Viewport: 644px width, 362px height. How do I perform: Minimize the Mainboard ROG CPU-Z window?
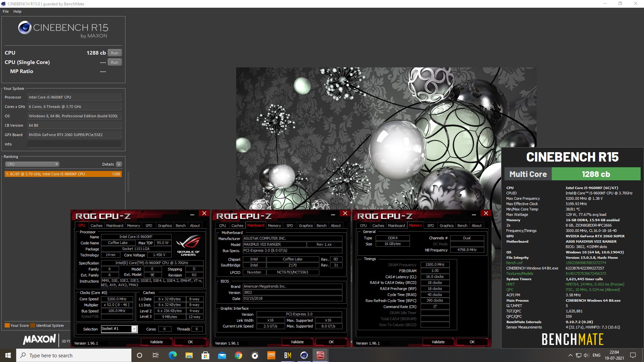click(333, 215)
